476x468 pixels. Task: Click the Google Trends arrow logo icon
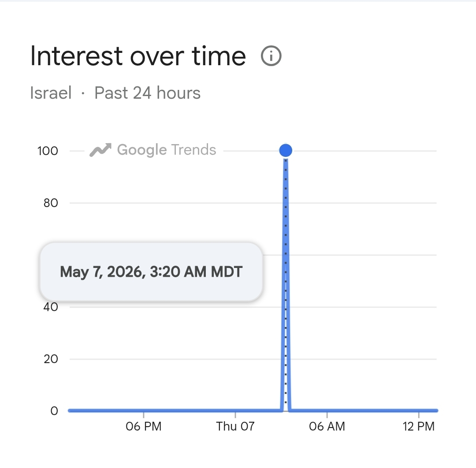coord(100,150)
